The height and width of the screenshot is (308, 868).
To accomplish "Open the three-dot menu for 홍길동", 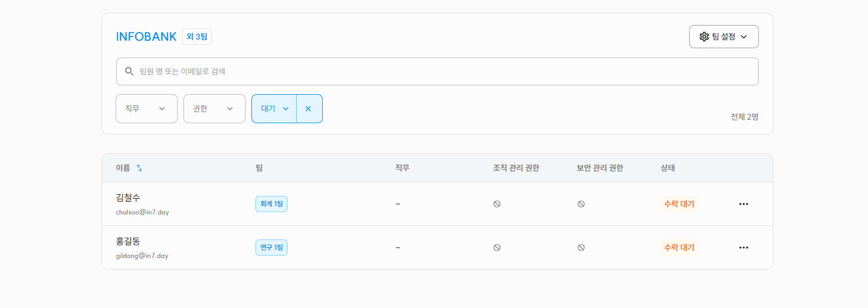I will pyautogui.click(x=744, y=248).
